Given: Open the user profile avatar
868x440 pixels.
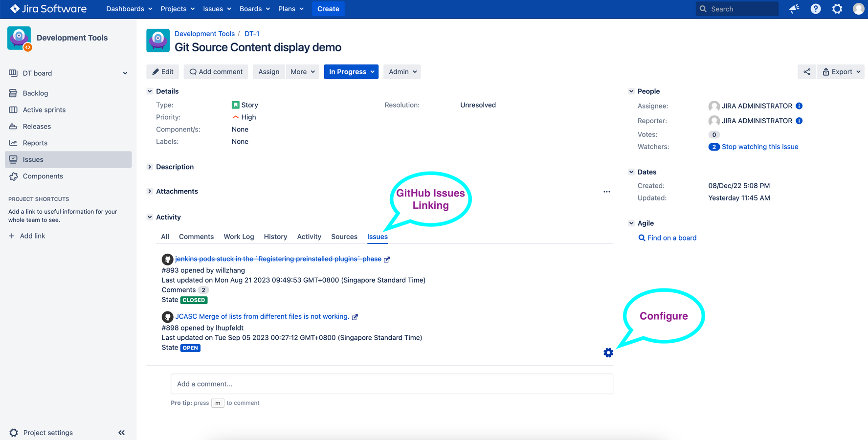Looking at the screenshot, I should tap(858, 9).
